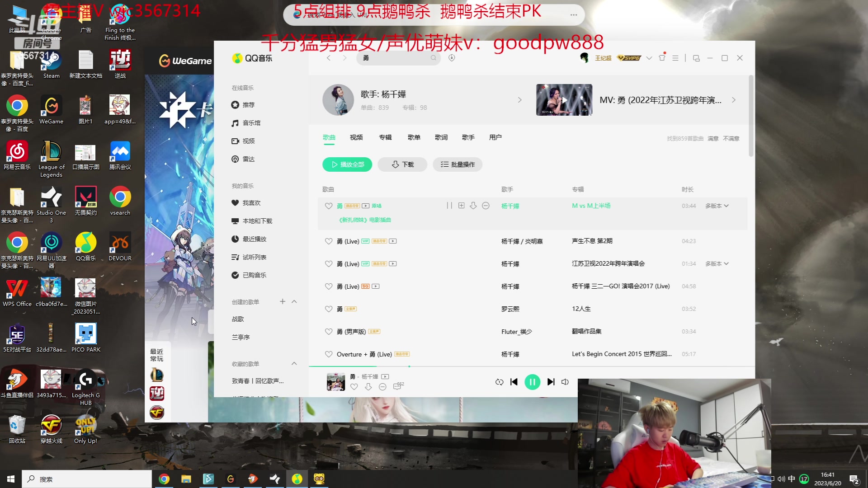Like 勇 (男声版) by Fluter_祺少

(329, 332)
